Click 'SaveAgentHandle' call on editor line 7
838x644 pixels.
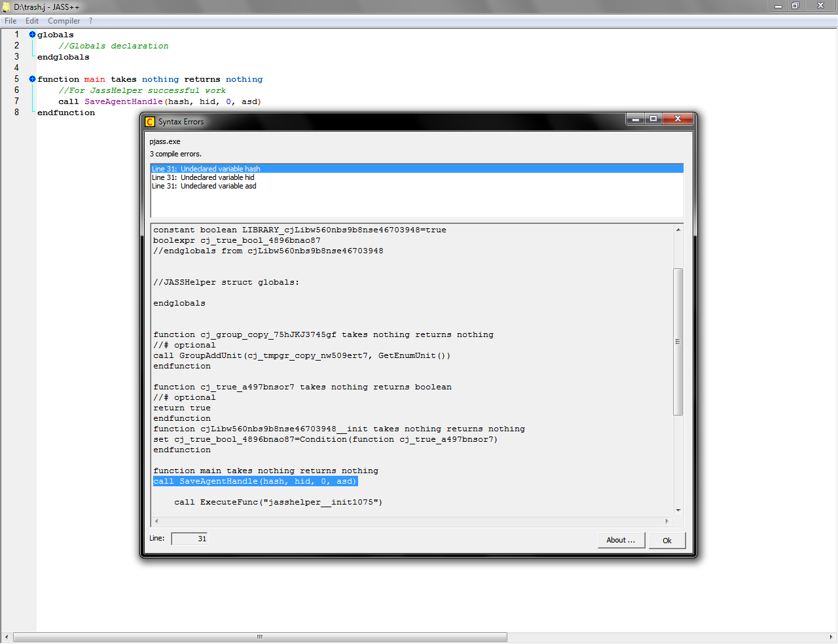coord(123,101)
